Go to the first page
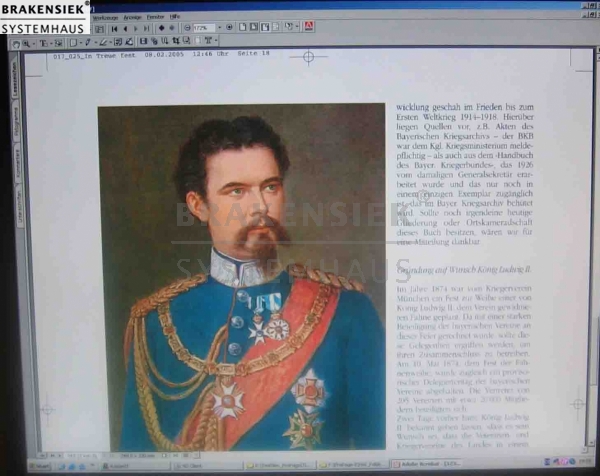600x476 pixels. pos(114,29)
